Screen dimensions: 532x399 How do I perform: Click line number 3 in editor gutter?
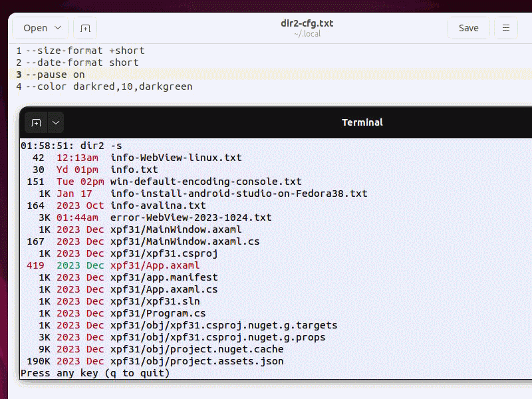pyautogui.click(x=19, y=74)
